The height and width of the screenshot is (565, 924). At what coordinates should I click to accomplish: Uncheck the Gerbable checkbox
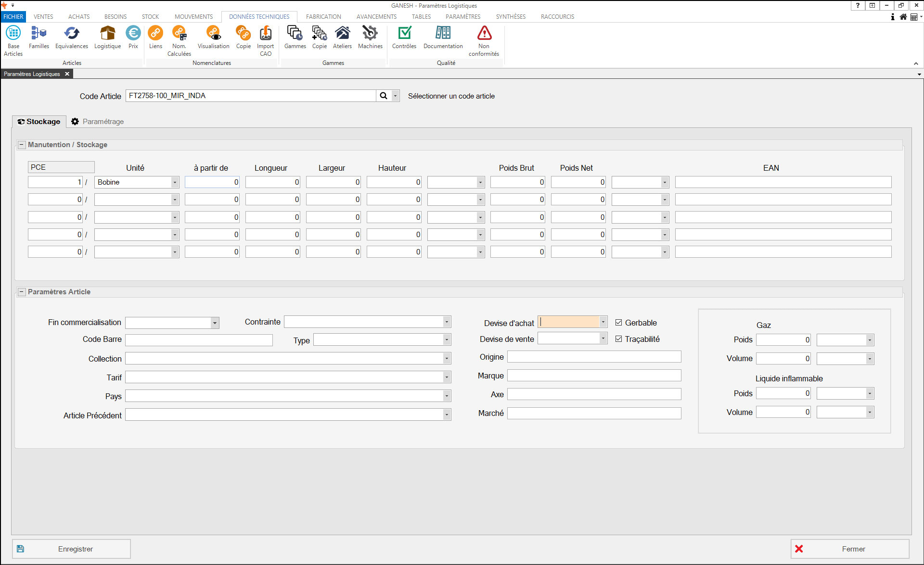(619, 323)
